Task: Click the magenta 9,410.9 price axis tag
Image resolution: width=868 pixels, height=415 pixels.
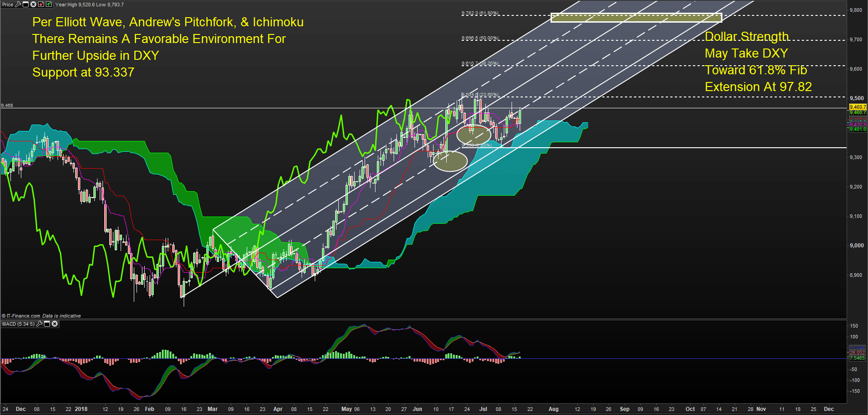Action: coord(858,124)
